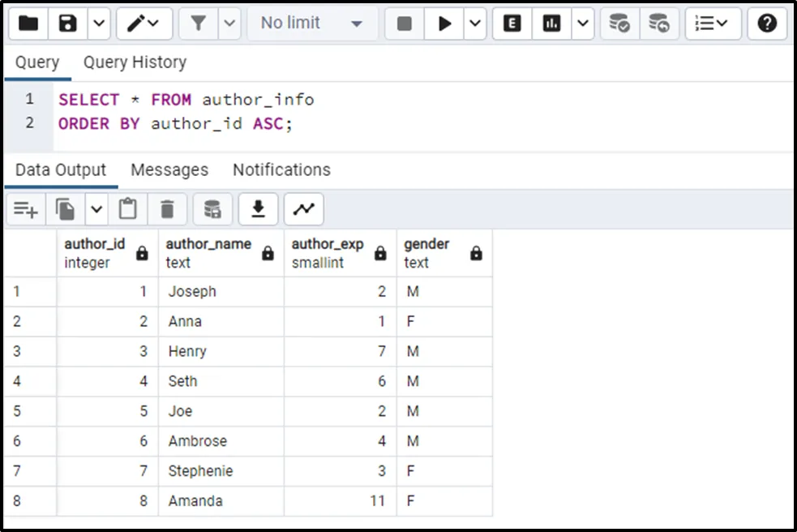Open the Copy options dropdown arrow
The image size is (797, 532).
point(96,209)
